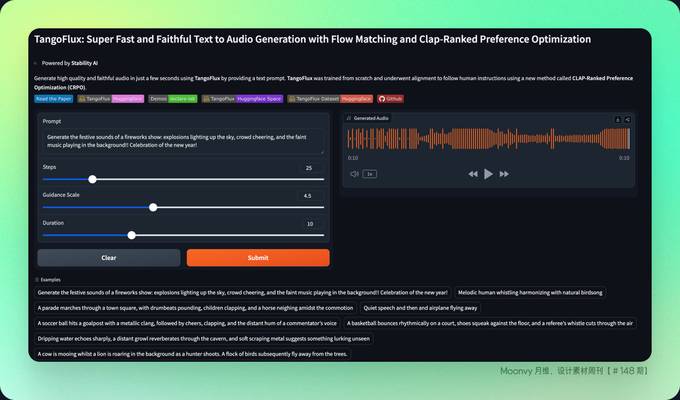
Task: Click the Clear button
Action: [109, 258]
